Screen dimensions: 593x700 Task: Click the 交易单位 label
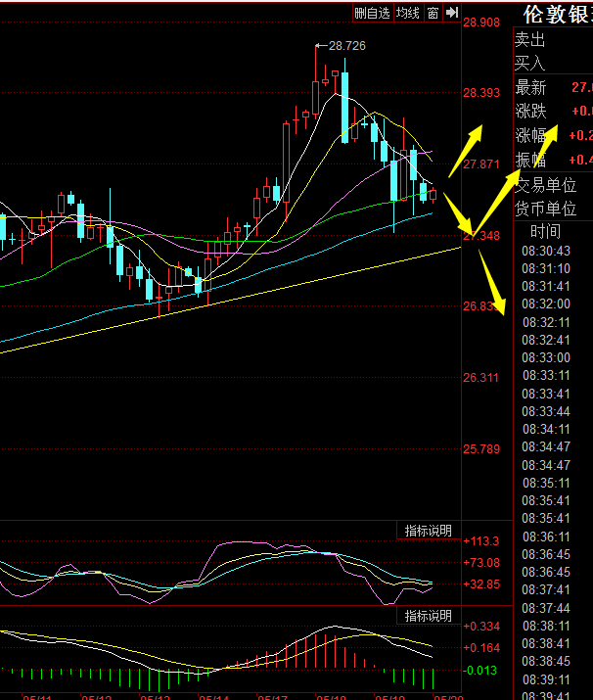(546, 185)
